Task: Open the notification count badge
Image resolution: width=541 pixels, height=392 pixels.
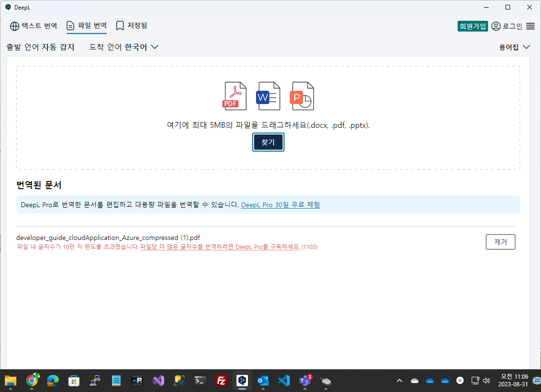Action: click(x=537, y=380)
